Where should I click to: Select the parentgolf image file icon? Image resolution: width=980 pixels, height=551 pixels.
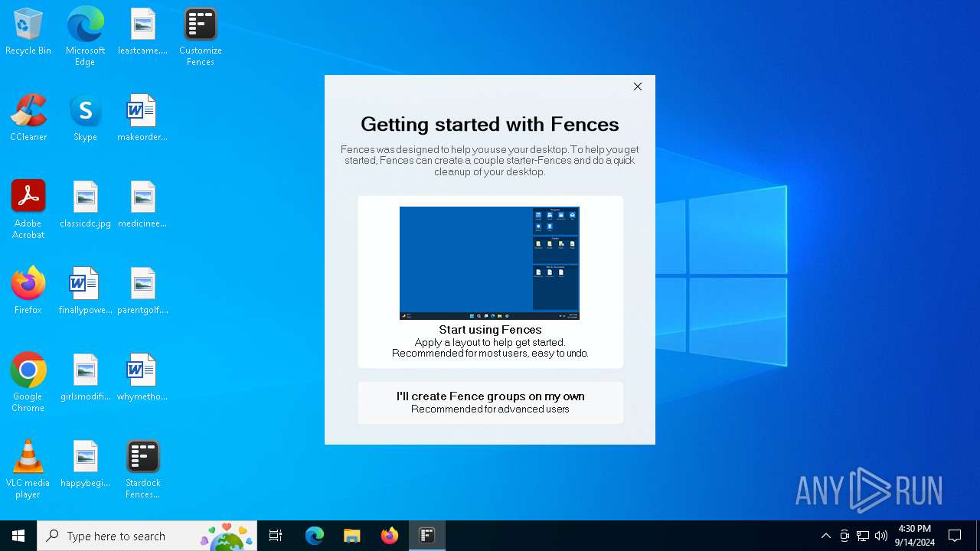[142, 291]
